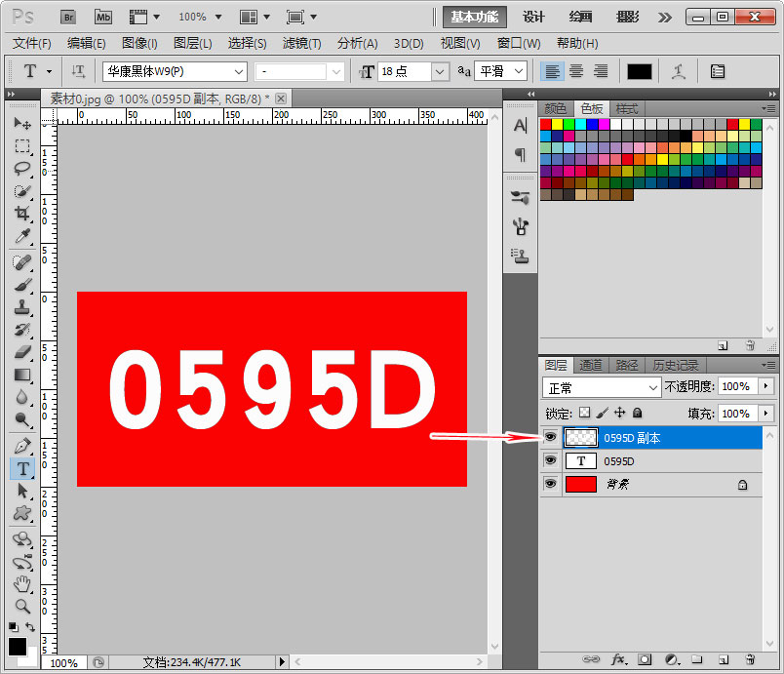Click the foreground color swatch in toolbox
Image resolution: width=784 pixels, height=674 pixels.
[x=17, y=646]
